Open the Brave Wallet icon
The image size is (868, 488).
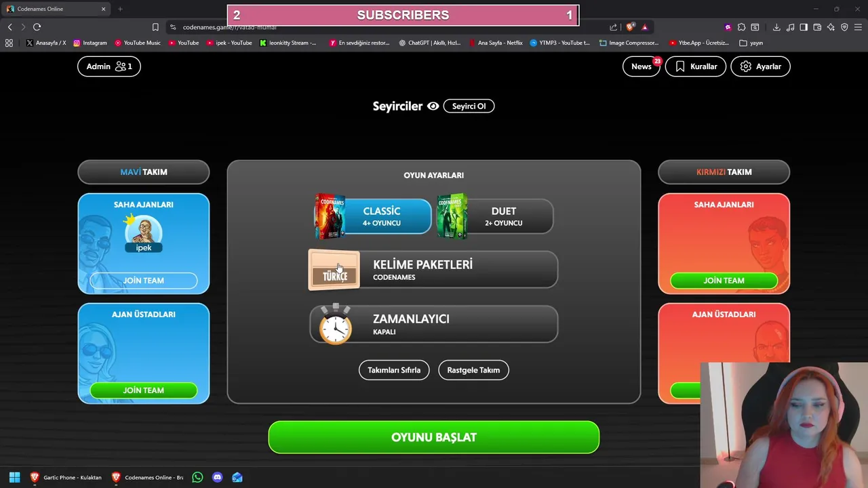[817, 27]
